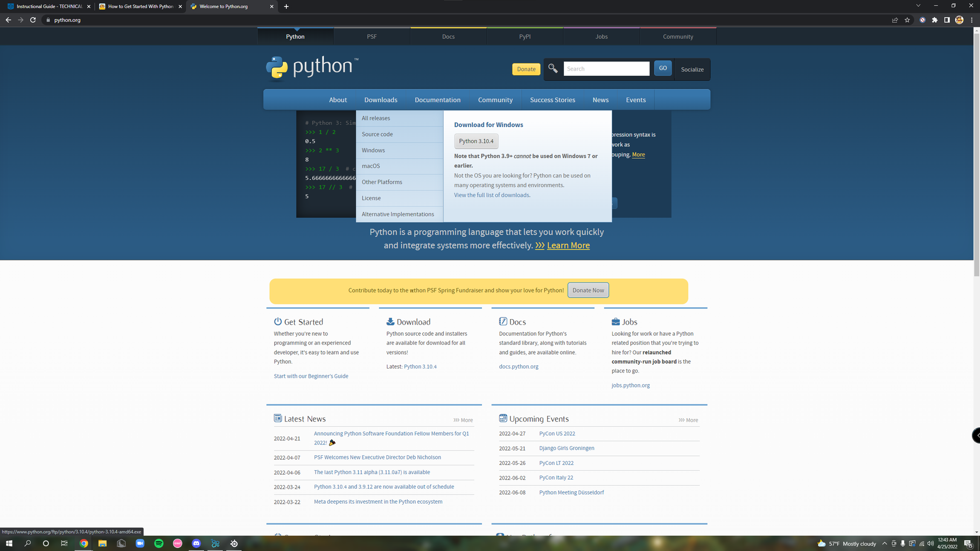The width and height of the screenshot is (980, 551).
Task: Switch to the 'How to Get Started With Python' browser tab
Action: 139,6
